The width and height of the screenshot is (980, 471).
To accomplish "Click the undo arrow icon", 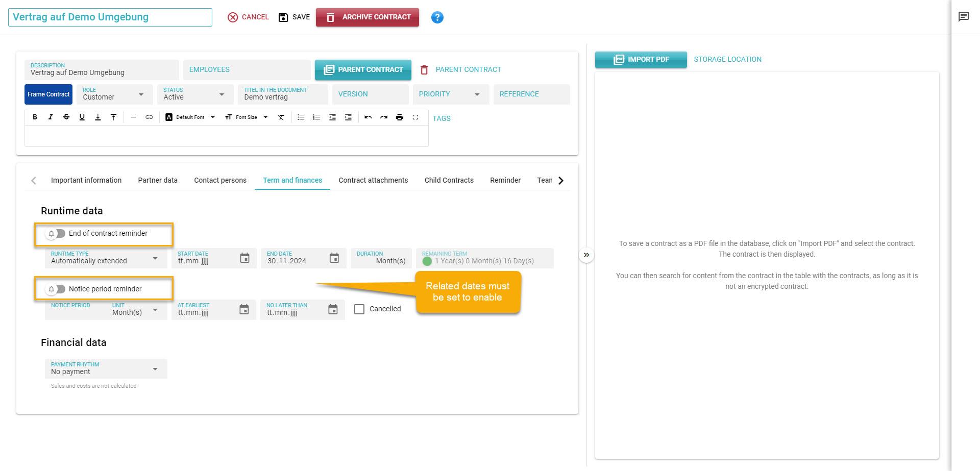I will pos(368,117).
